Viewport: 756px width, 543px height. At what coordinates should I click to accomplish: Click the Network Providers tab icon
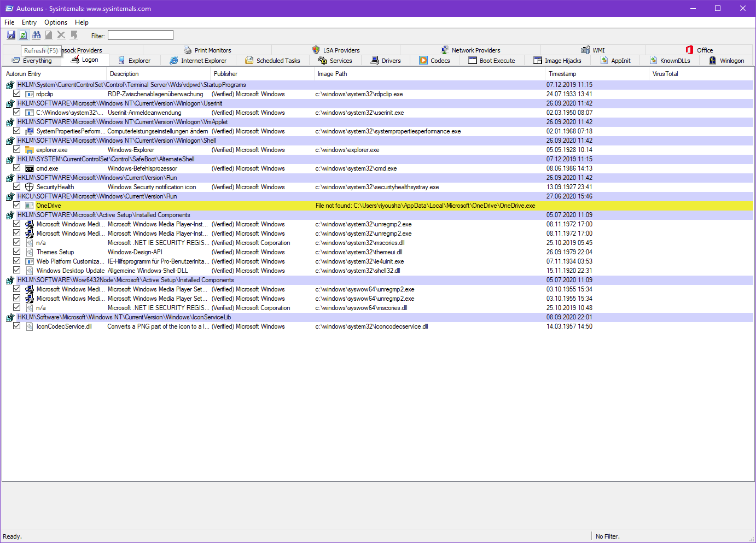(x=445, y=50)
